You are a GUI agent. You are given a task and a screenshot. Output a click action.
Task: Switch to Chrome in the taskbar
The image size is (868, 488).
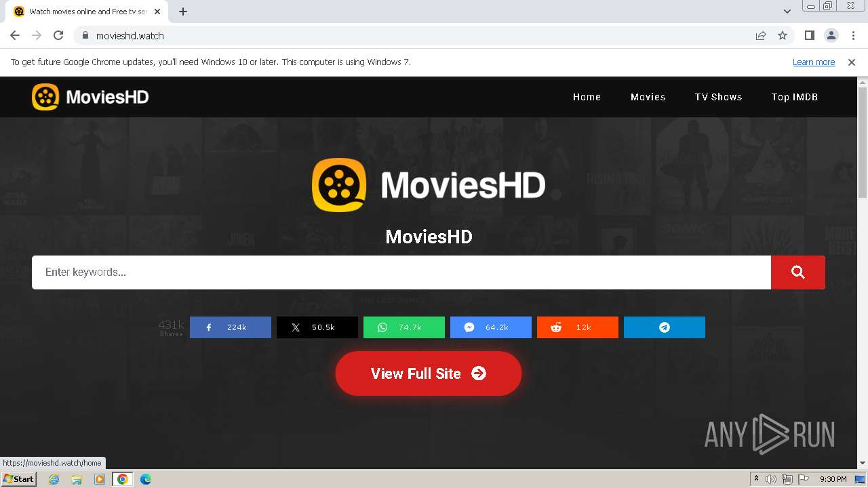(123, 479)
